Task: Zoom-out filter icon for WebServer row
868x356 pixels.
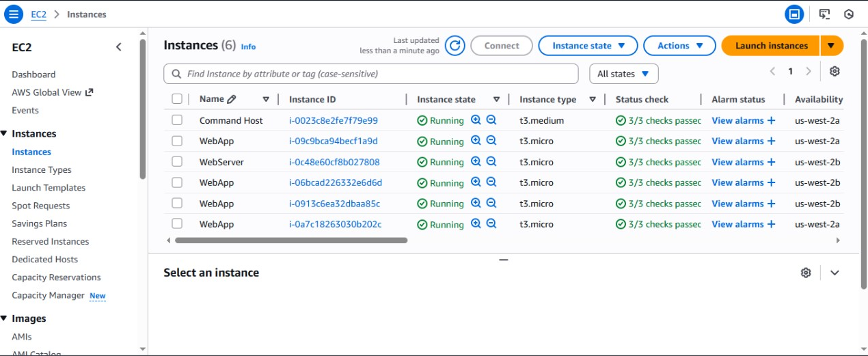Action: [x=491, y=162]
